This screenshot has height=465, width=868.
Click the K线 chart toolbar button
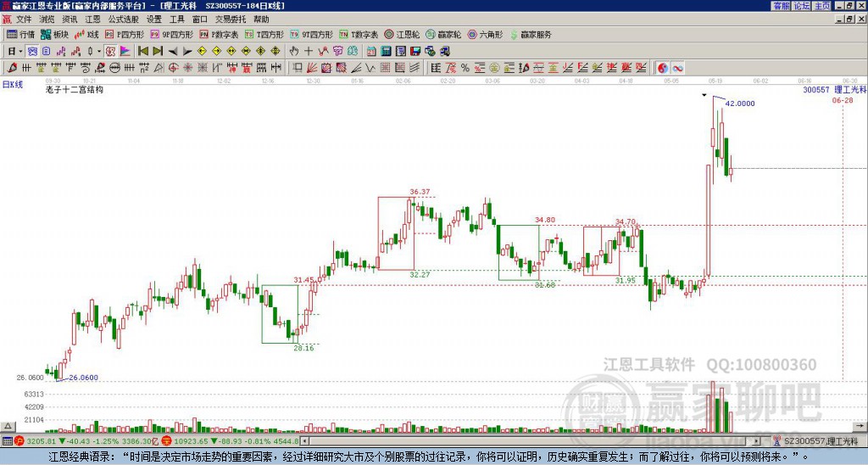[86, 34]
